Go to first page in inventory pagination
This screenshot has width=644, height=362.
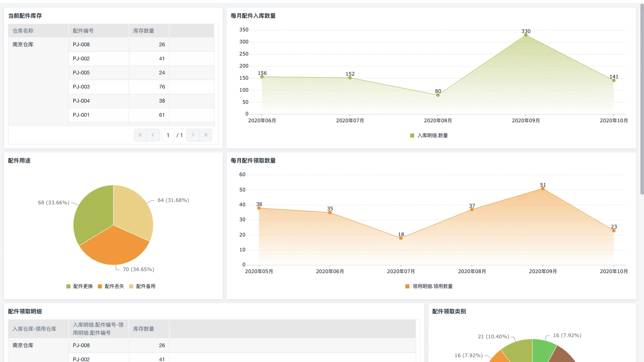(140, 135)
